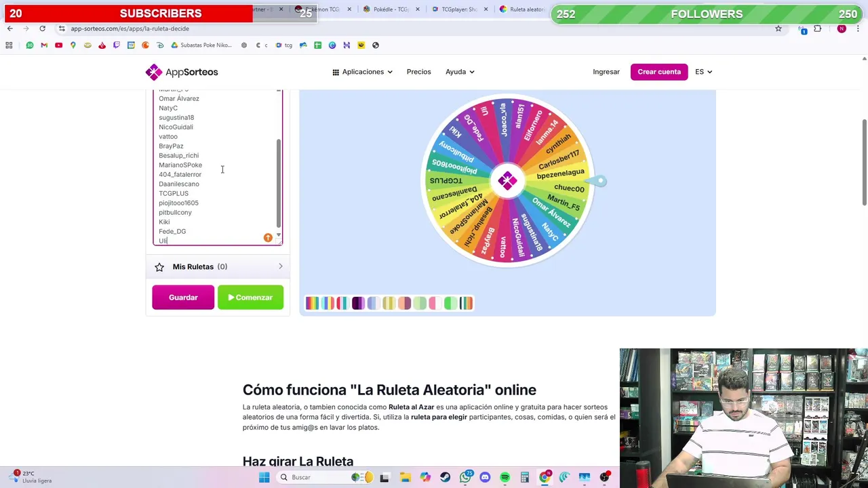Screen dimensions: 868x488
Task: Reload the page with refresh icon
Action: [x=42, y=28]
